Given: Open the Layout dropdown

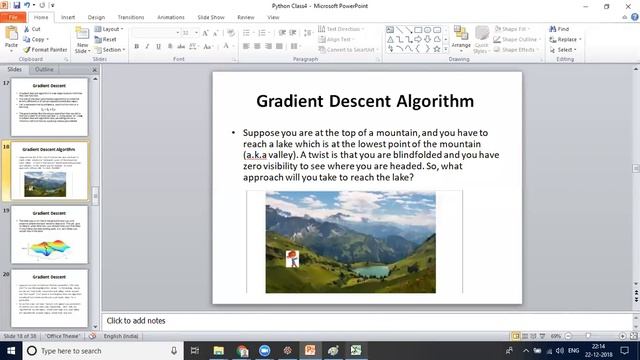Looking at the screenshot, I should tap(109, 29).
